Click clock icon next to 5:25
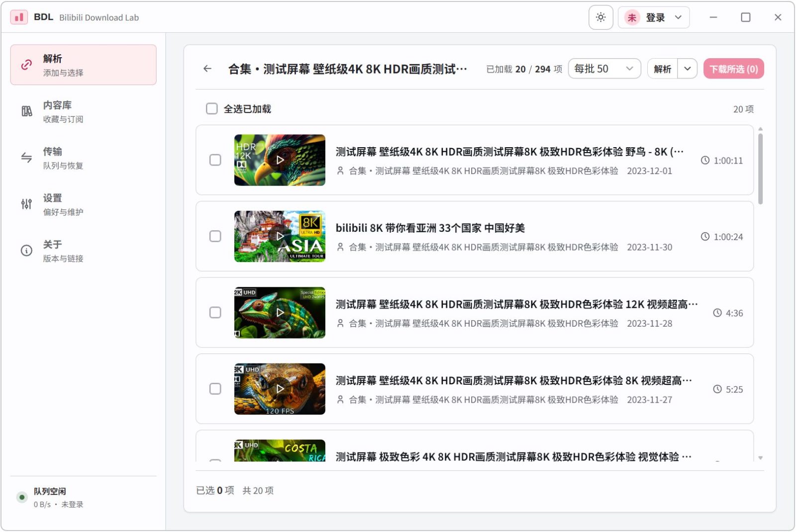The height and width of the screenshot is (532, 796). [717, 389]
